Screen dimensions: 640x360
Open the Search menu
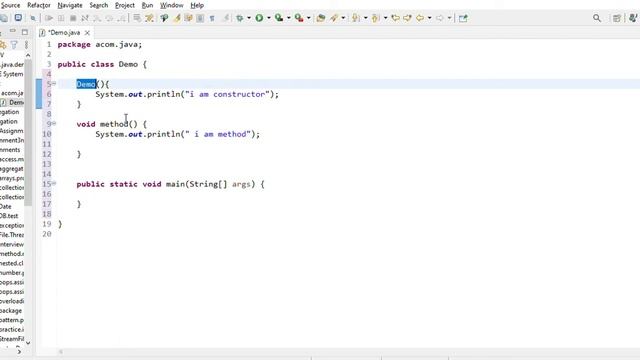click(x=99, y=5)
